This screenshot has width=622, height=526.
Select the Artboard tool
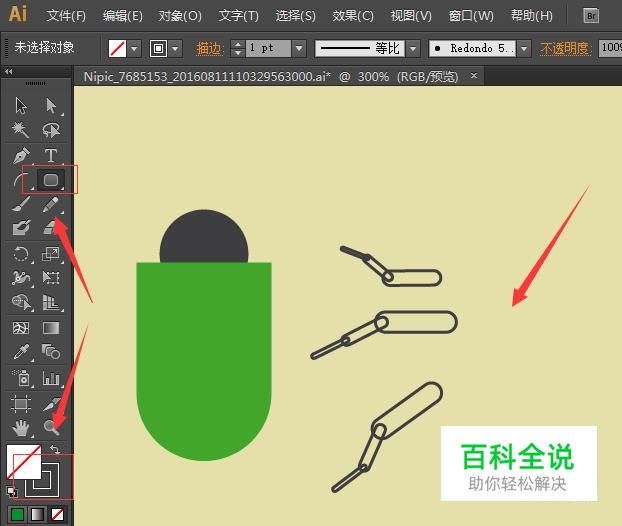pyautogui.click(x=21, y=403)
